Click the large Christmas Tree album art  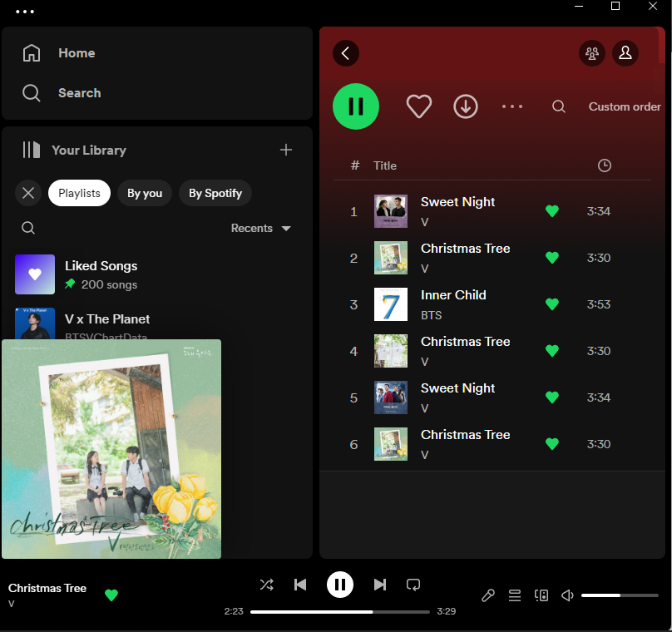tap(111, 449)
